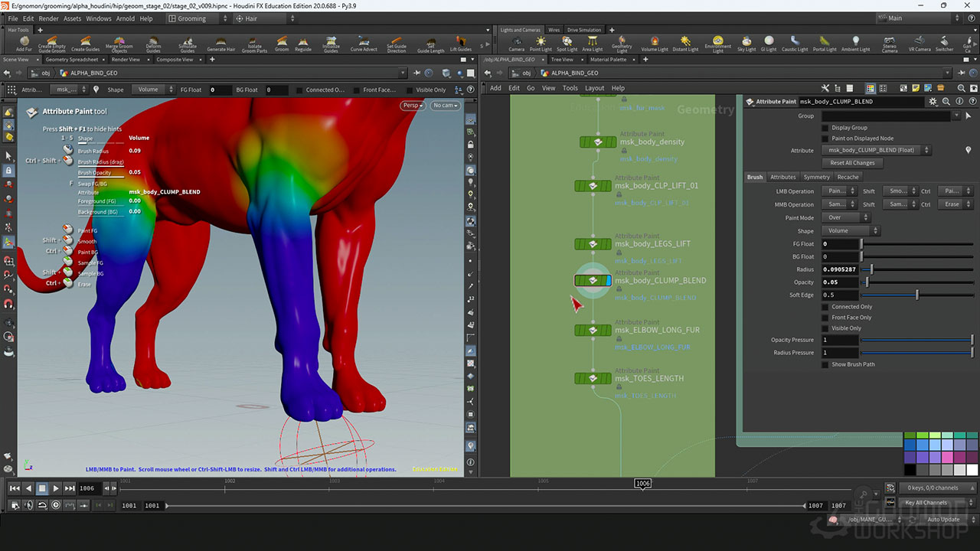Viewport: 980px width, 551px height.
Task: Click the Curve Advect shelf tool
Action: pos(364,43)
